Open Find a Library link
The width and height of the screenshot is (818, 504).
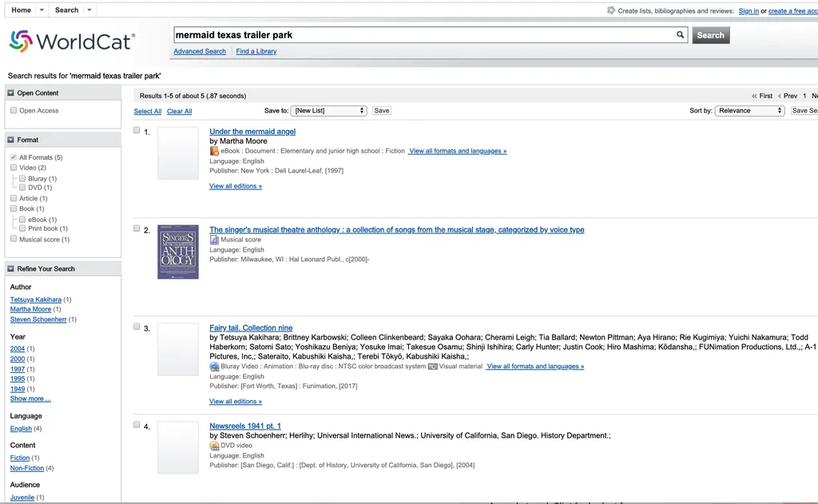256,51
